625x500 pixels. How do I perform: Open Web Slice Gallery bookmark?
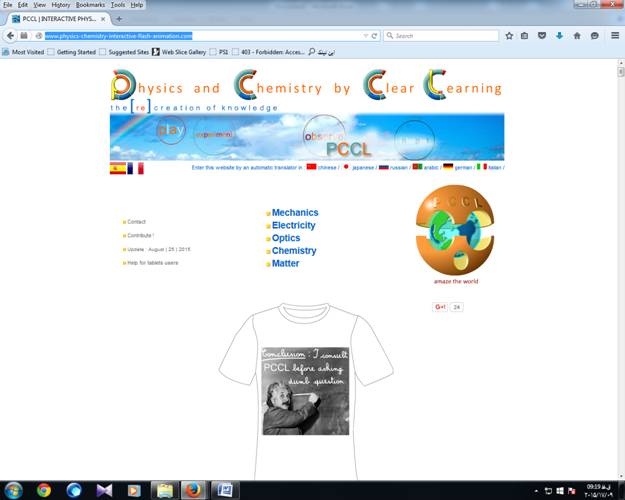click(179, 52)
